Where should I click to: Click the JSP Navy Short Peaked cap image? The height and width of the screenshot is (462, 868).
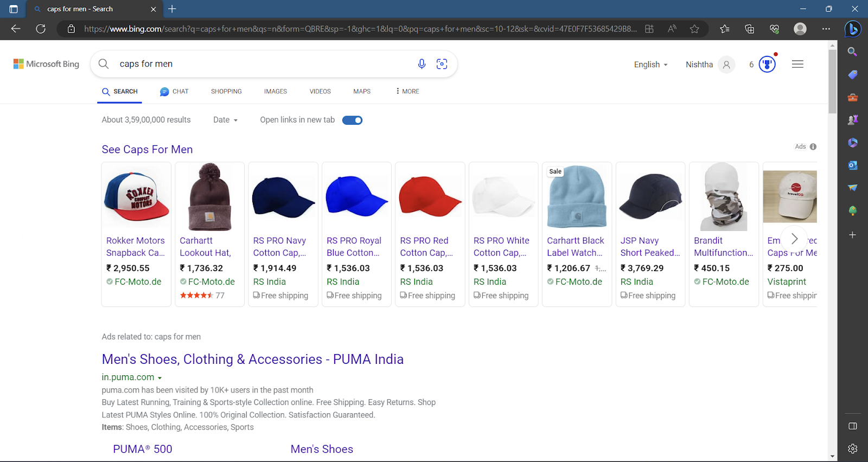650,196
